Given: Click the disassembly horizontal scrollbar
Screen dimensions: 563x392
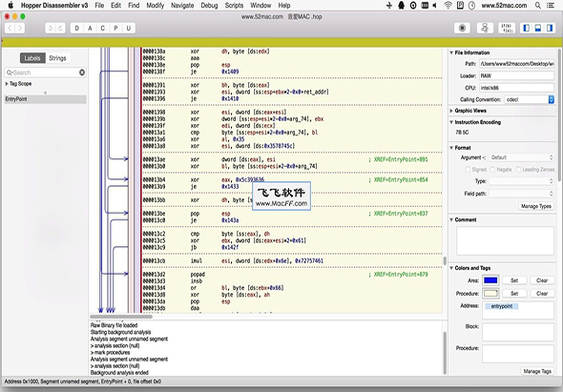Looking at the screenshot, I should click(121, 317).
